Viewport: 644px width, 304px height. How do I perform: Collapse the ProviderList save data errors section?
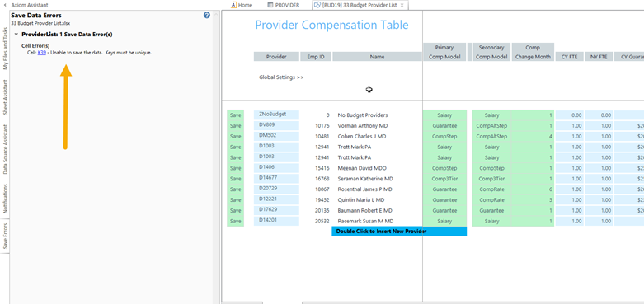16,35
